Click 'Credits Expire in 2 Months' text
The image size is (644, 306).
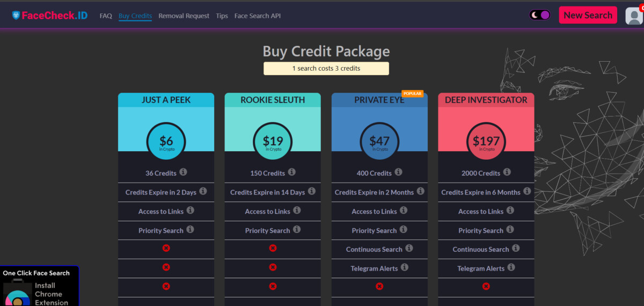click(374, 192)
